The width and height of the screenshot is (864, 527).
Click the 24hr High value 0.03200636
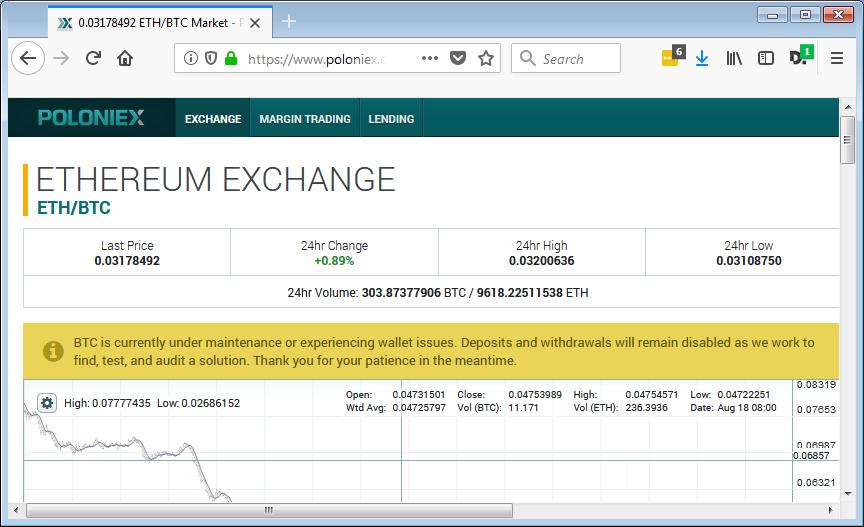pos(542,261)
